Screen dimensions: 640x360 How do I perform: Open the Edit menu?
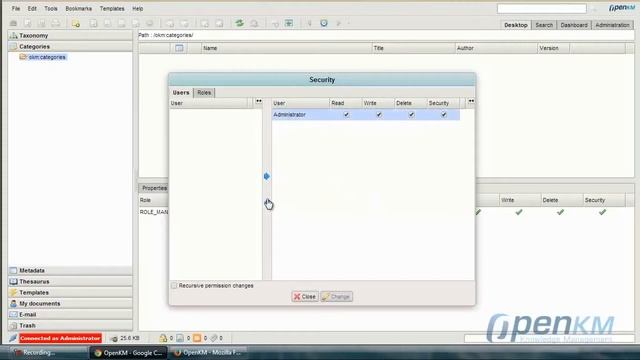point(32,9)
